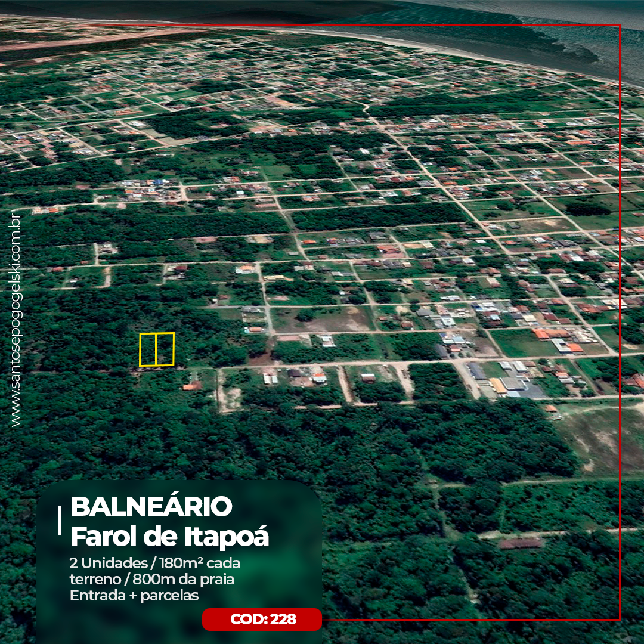
Task: Click the white vertical bar beside BALNEÁRIO
Action: coord(60,520)
